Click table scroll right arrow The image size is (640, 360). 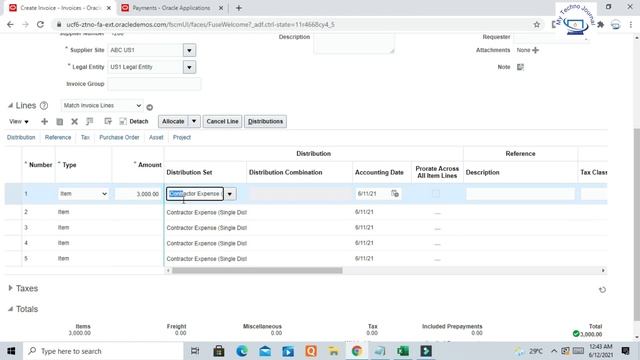(x=603, y=270)
